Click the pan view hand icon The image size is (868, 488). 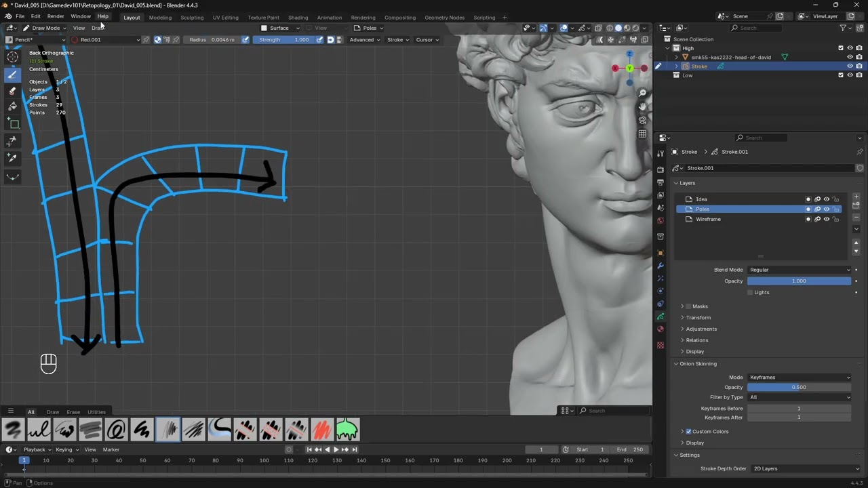pyautogui.click(x=642, y=106)
